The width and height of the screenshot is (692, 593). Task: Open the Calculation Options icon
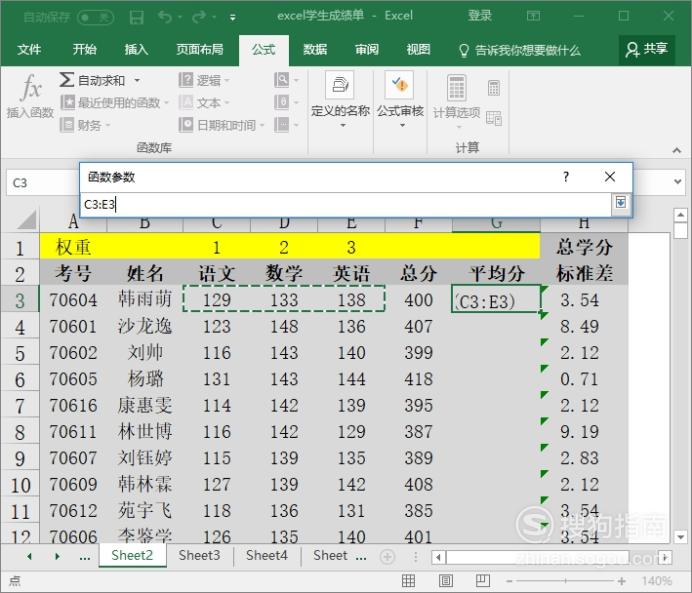457,87
